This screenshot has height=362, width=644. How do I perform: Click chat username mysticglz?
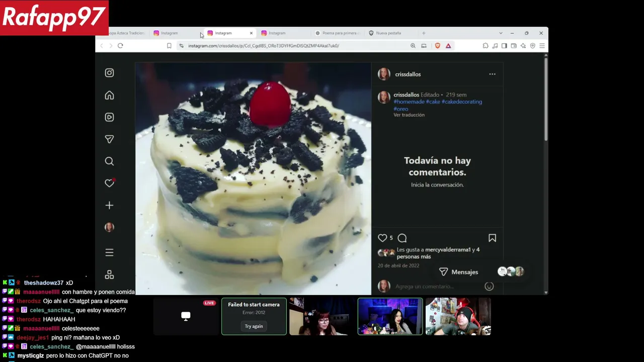[x=31, y=356]
